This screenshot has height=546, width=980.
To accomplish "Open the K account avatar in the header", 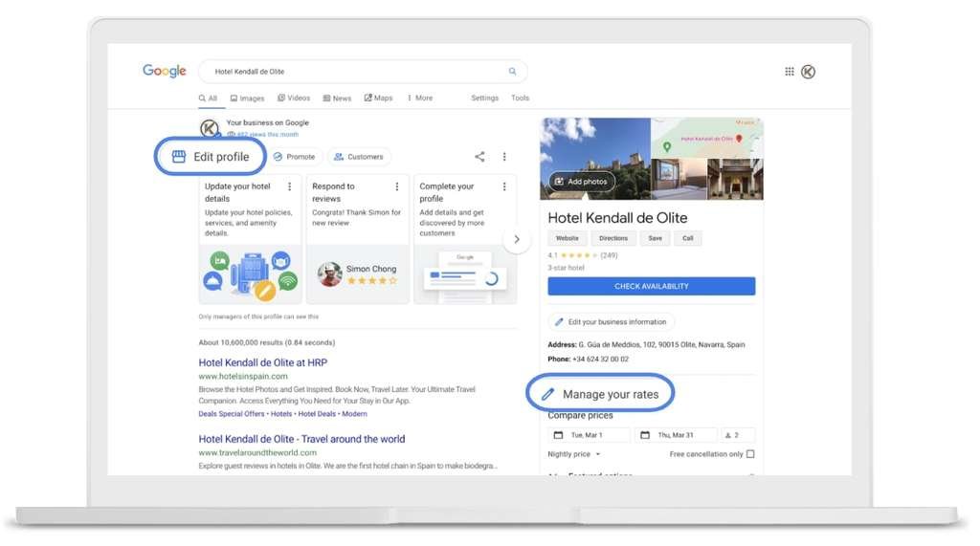I will (808, 72).
